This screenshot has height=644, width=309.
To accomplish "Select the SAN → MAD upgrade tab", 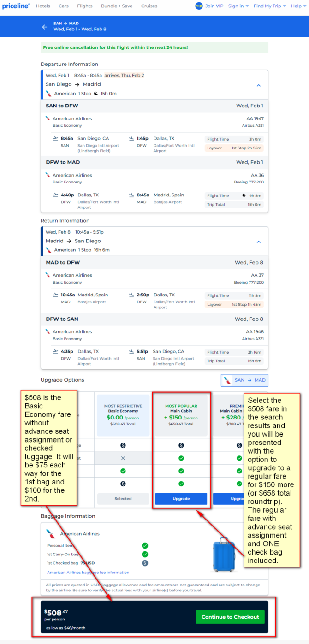I will click(x=244, y=380).
